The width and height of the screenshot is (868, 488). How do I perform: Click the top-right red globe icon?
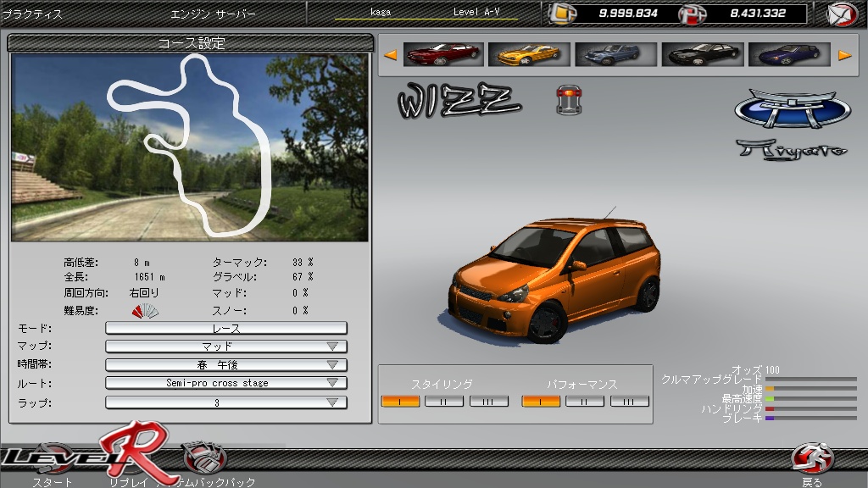click(842, 14)
